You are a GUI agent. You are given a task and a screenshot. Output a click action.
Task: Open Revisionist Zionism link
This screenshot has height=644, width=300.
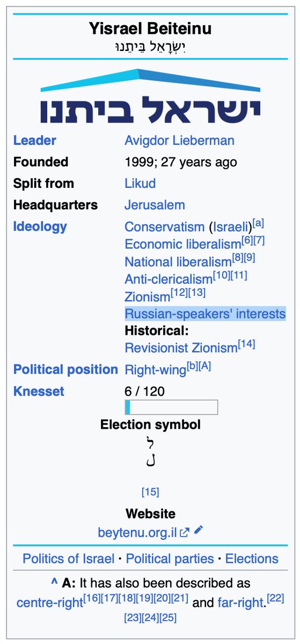(x=181, y=348)
